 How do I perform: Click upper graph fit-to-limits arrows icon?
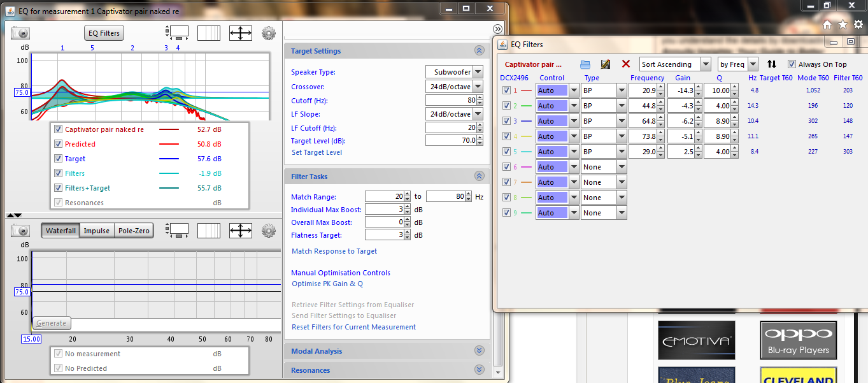[241, 33]
